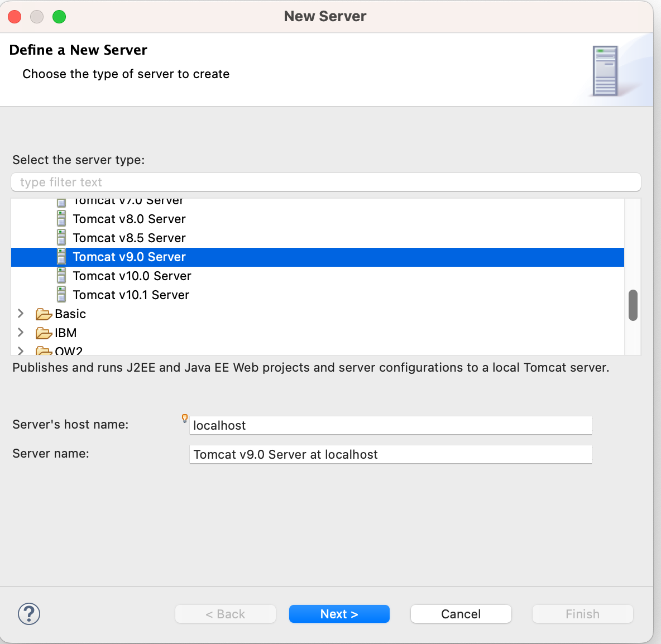
Task: Click the IBM folder icon
Action: tap(44, 333)
